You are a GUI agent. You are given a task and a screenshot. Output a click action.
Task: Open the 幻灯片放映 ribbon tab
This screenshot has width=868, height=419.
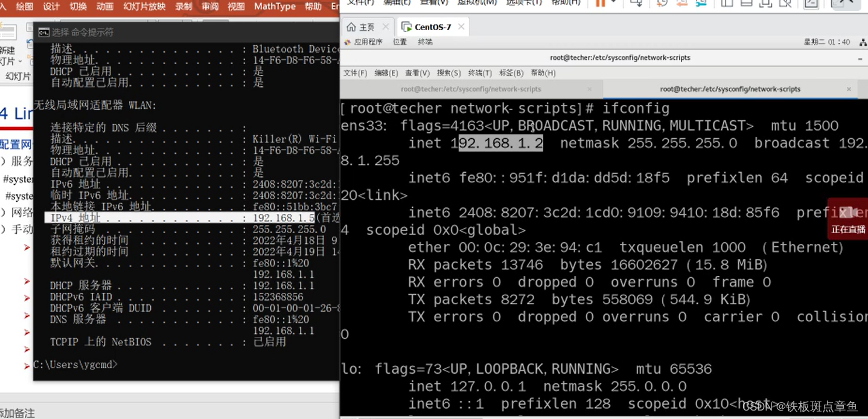pos(144,7)
